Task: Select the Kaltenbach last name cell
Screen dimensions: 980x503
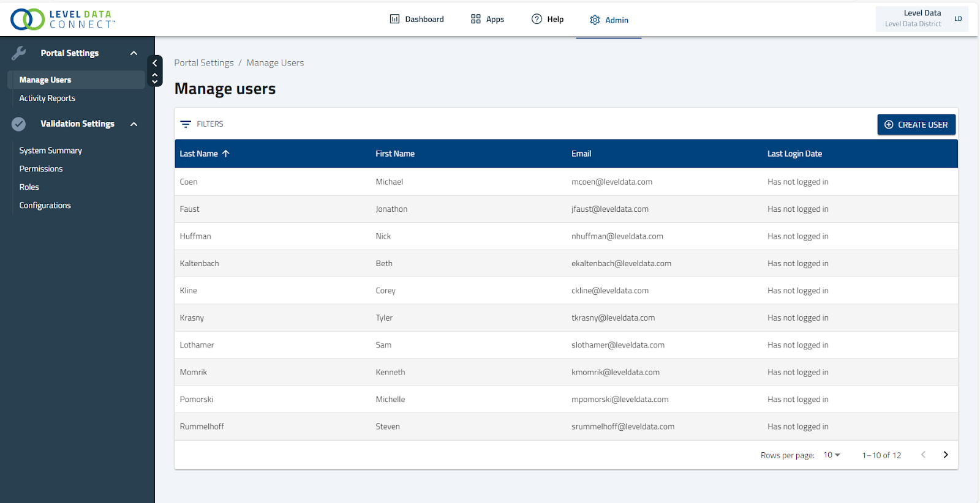Action: (x=199, y=264)
